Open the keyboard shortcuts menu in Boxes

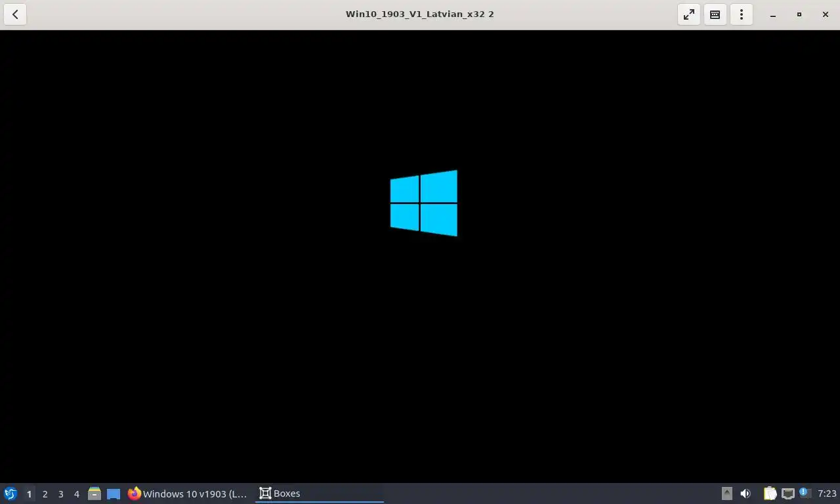[x=715, y=14]
